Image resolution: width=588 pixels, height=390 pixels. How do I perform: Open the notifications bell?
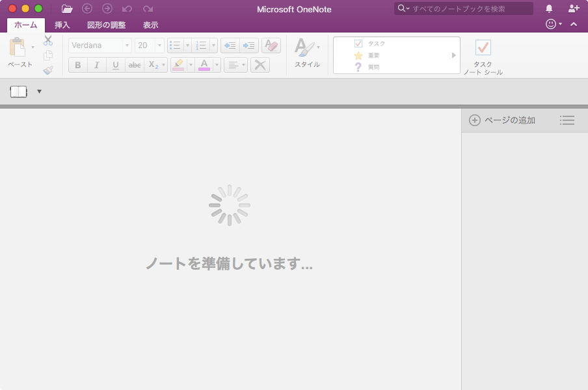549,8
